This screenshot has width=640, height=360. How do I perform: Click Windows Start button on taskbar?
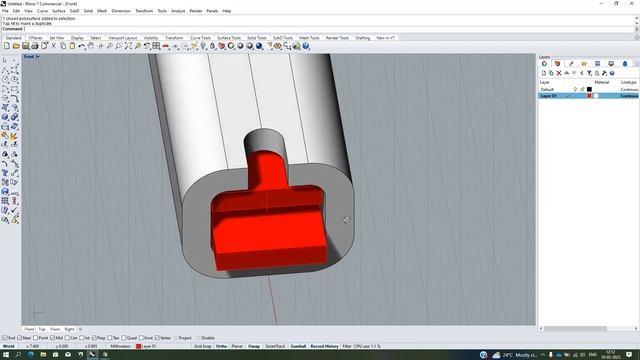(6, 355)
